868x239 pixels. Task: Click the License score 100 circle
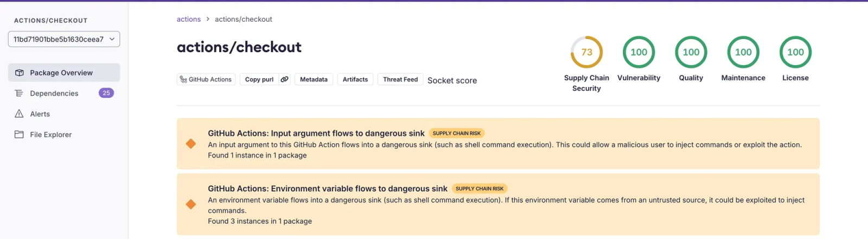[795, 52]
